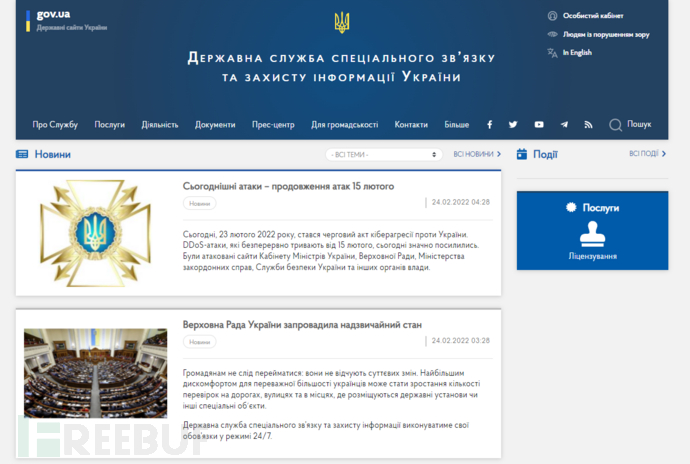Image resolution: width=690 pixels, height=464 pixels.
Task: Open the Про Службу menu
Action: click(x=55, y=125)
